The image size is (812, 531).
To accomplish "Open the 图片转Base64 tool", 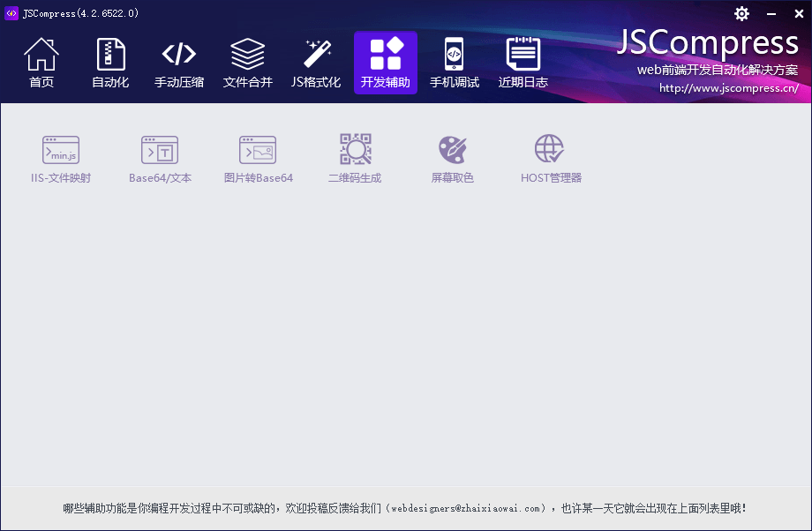I will [x=258, y=159].
